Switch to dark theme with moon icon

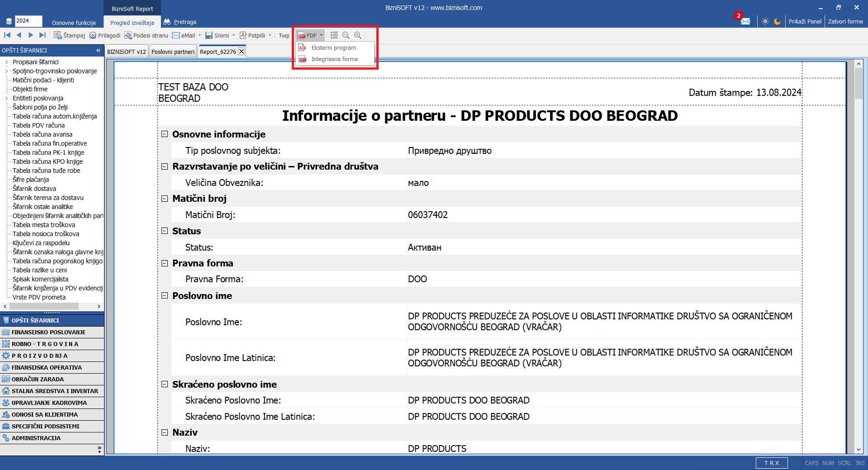[x=778, y=21]
